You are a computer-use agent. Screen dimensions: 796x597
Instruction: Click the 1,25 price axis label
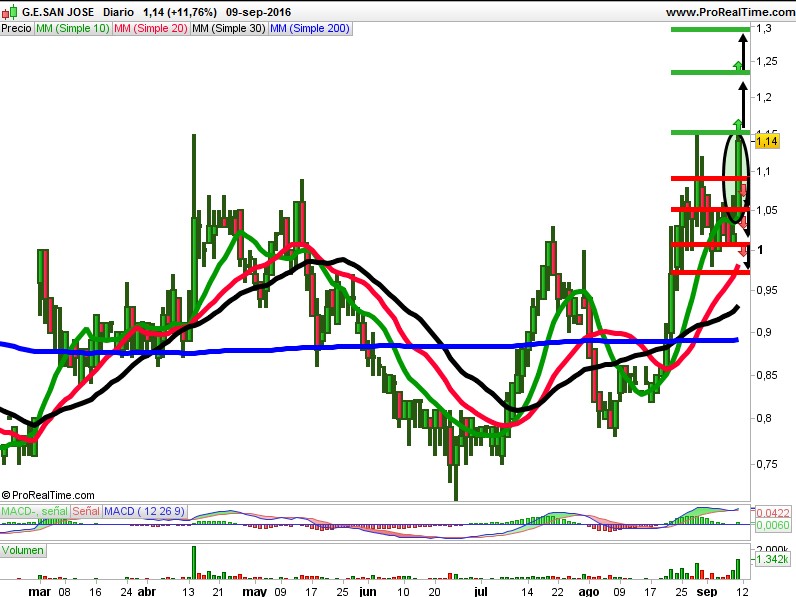767,61
